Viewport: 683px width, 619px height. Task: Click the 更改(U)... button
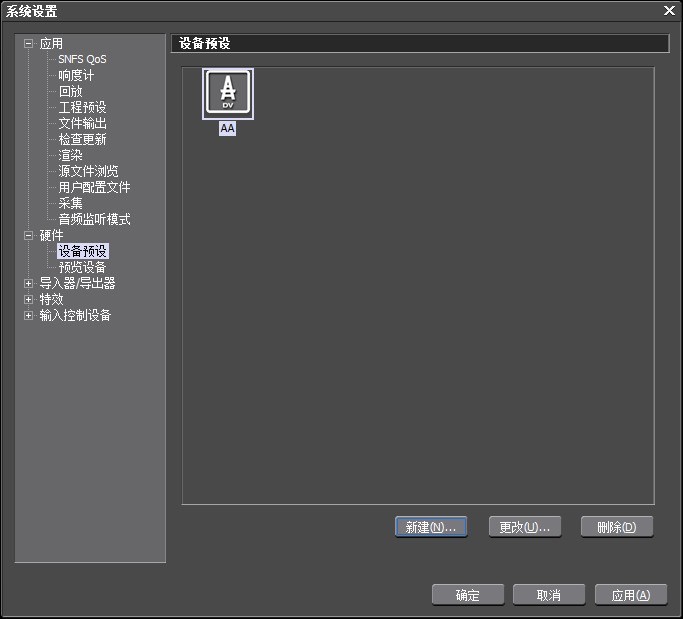pos(524,527)
